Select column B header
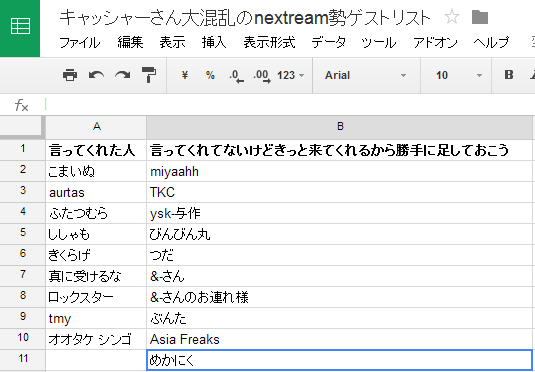The height and width of the screenshot is (372, 535). click(339, 127)
